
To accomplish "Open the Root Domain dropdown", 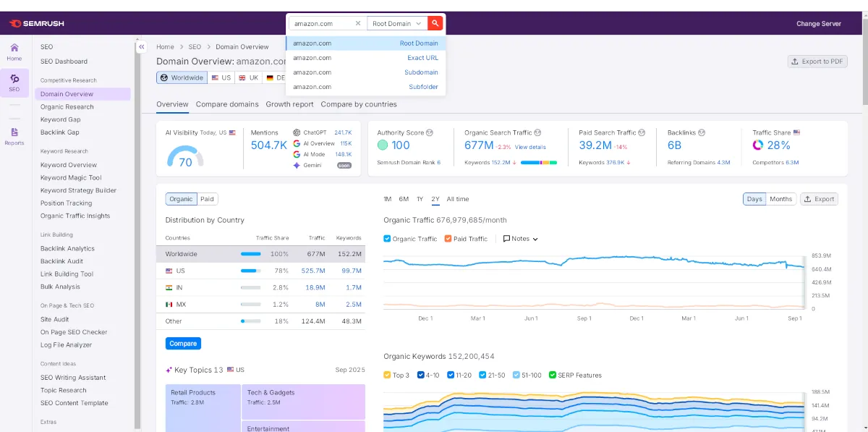I will 396,23.
